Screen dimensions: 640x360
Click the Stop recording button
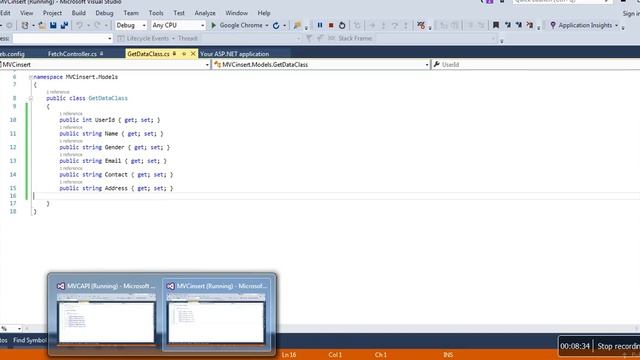click(x=618, y=346)
